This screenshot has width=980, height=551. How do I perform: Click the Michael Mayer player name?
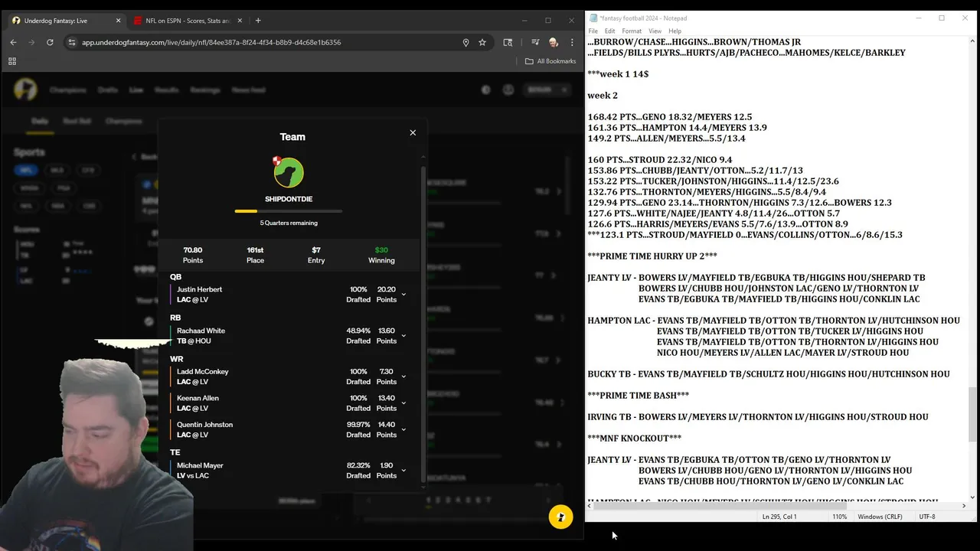[200, 465]
